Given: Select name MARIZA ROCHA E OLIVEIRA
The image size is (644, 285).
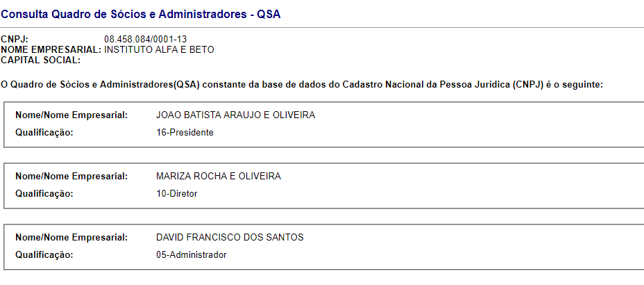Looking at the screenshot, I should 219,176.
